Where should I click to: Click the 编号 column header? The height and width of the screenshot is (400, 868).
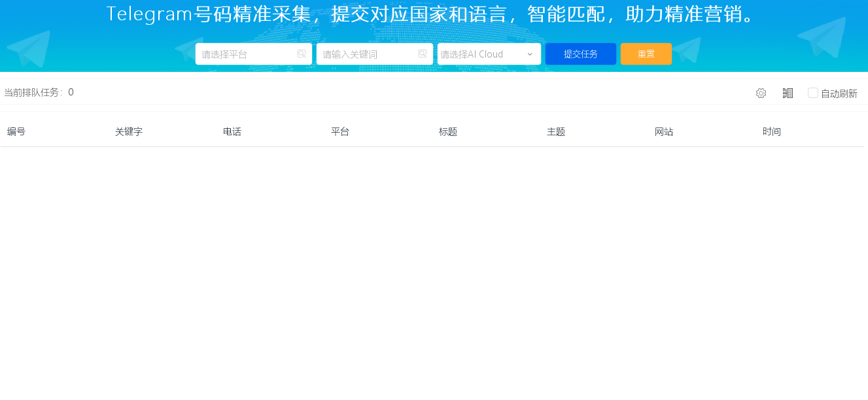[16, 131]
